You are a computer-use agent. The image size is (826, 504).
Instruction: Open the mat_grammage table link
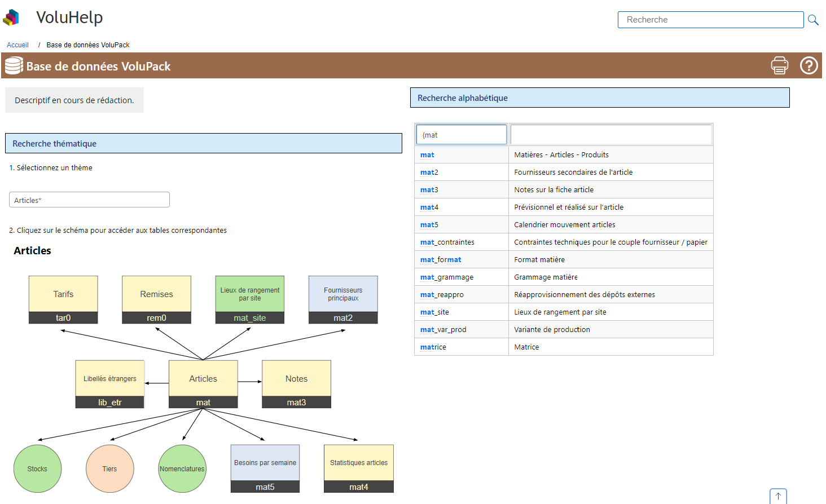(x=447, y=277)
